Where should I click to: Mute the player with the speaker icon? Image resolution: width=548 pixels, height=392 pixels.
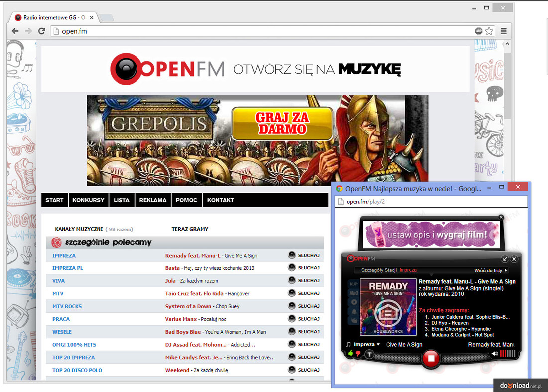(495, 354)
